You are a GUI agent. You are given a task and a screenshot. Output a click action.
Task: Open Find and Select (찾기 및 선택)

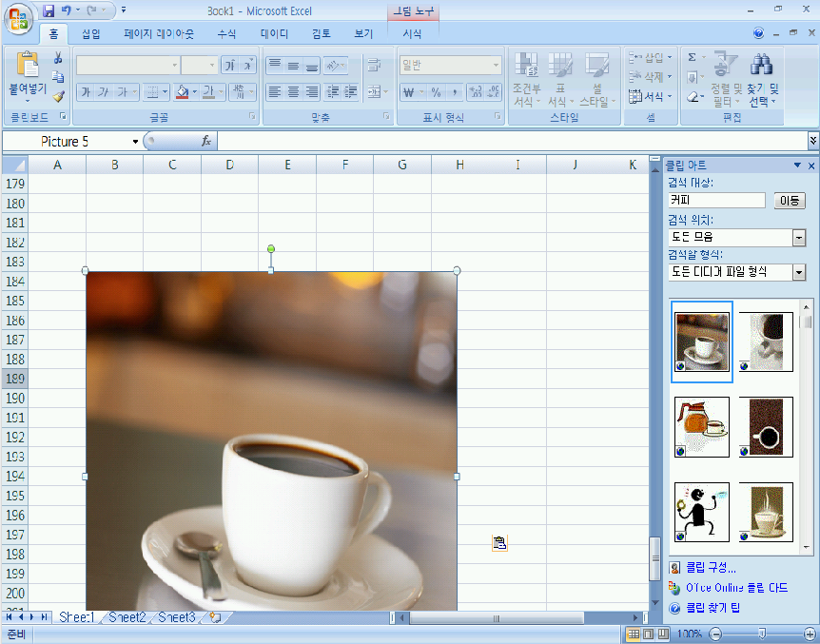[763, 80]
